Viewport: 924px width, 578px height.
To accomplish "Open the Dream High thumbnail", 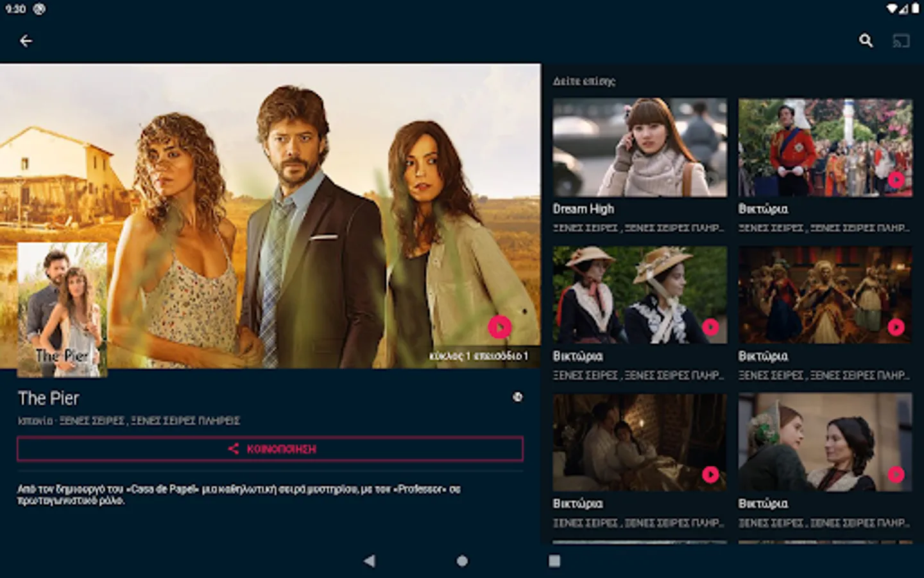I will (640, 148).
